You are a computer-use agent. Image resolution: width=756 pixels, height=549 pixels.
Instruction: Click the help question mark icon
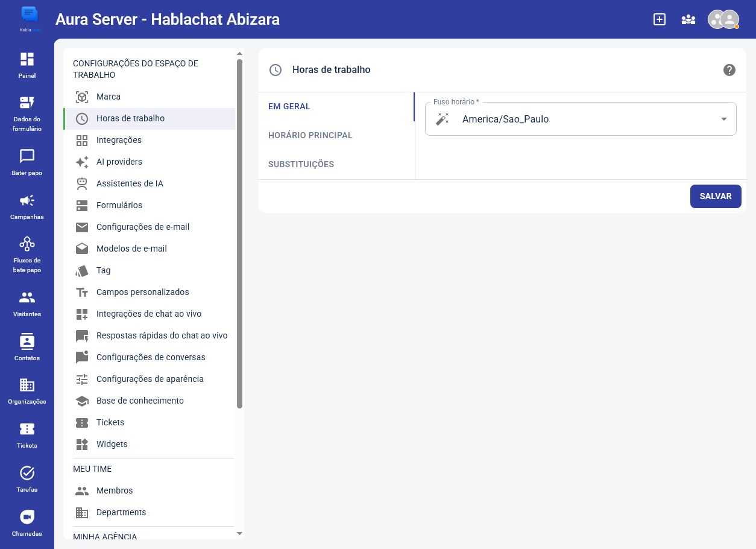point(729,70)
